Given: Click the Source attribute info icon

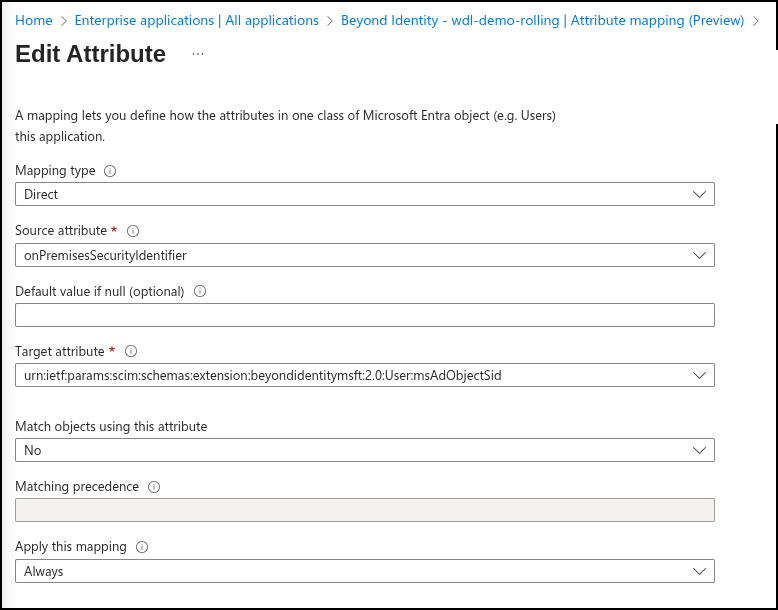Looking at the screenshot, I should pyautogui.click(x=133, y=231).
